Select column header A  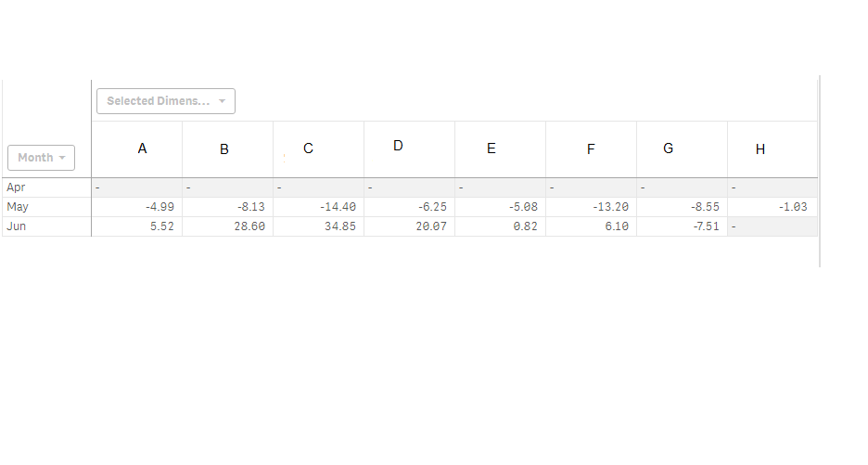tap(142, 149)
